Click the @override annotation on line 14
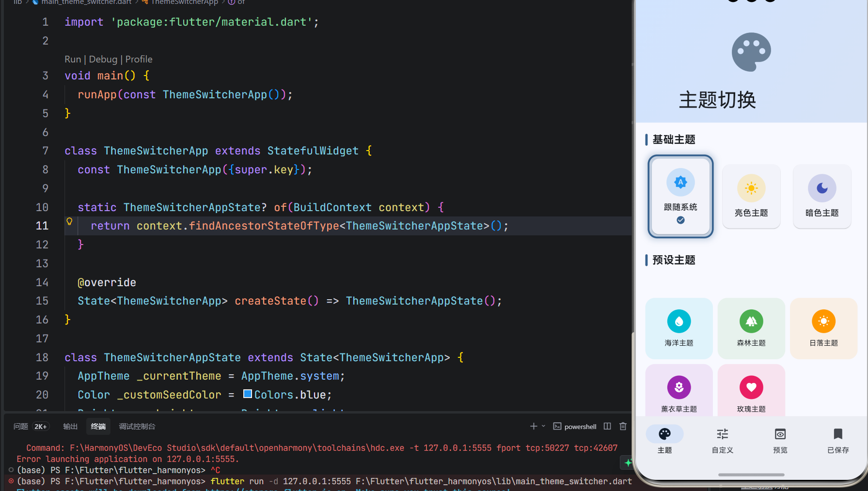 (107, 282)
